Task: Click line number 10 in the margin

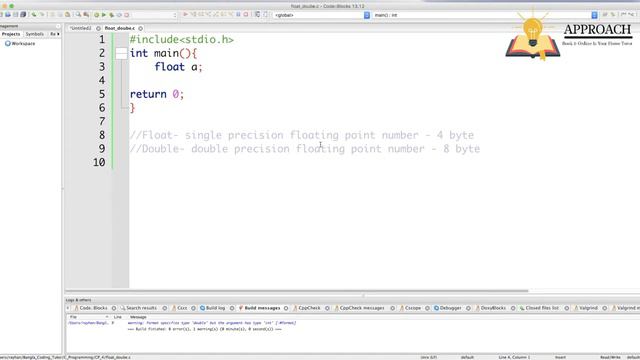Action: click(99, 162)
